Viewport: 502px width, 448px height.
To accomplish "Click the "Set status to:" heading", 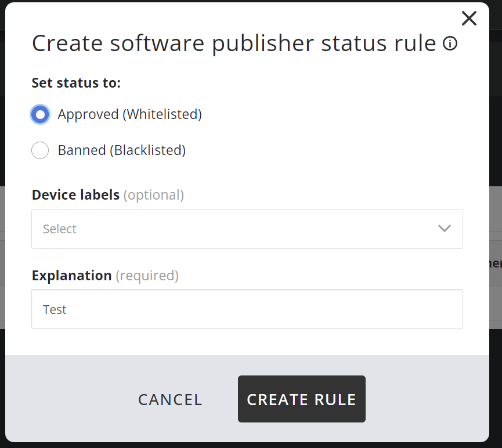I will point(76,83).
